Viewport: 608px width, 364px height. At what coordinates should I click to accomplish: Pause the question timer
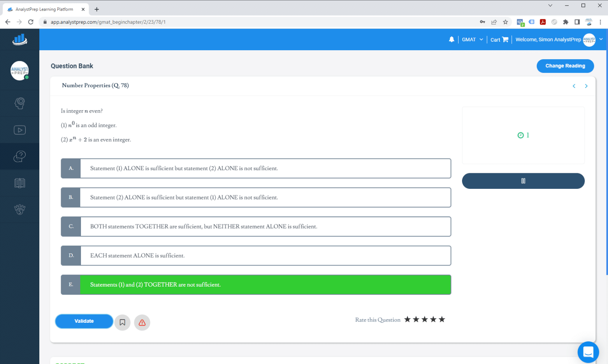click(x=523, y=181)
